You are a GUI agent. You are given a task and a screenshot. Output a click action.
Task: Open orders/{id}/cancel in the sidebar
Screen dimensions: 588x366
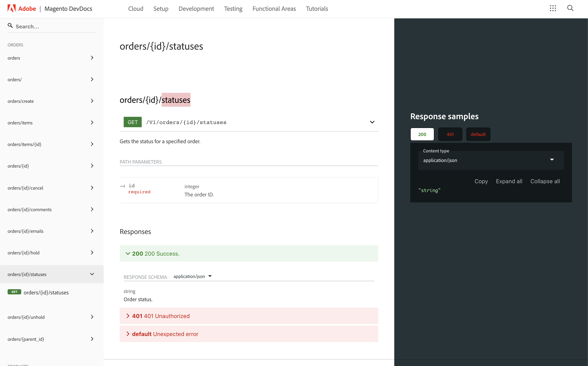25,188
